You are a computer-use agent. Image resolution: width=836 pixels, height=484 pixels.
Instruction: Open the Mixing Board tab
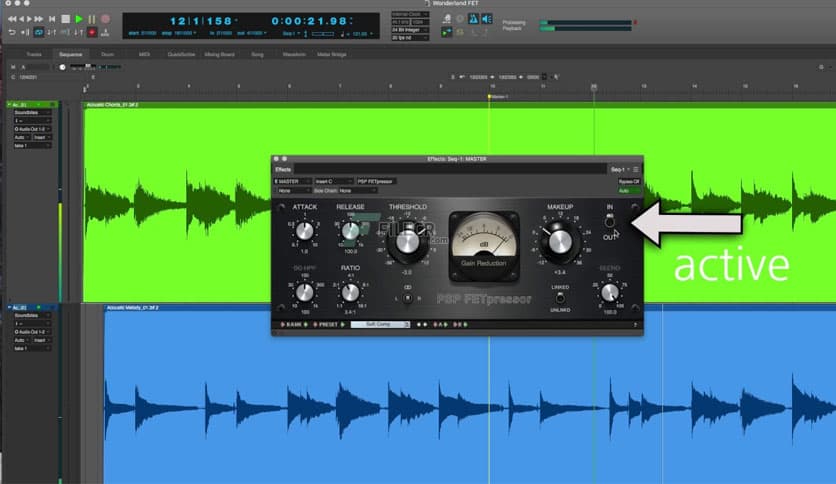click(x=220, y=54)
